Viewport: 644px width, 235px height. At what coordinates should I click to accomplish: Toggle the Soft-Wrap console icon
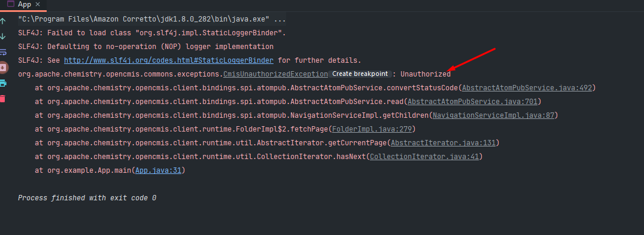pyautogui.click(x=3, y=52)
